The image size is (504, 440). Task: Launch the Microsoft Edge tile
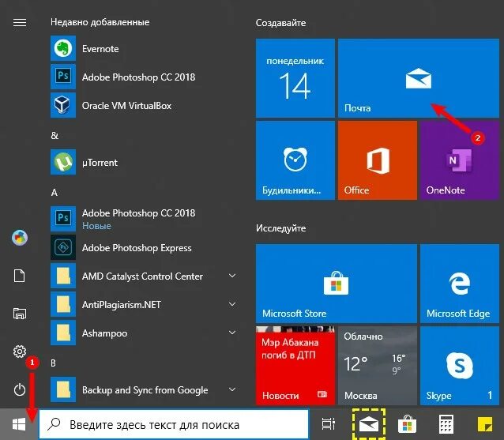(460, 284)
